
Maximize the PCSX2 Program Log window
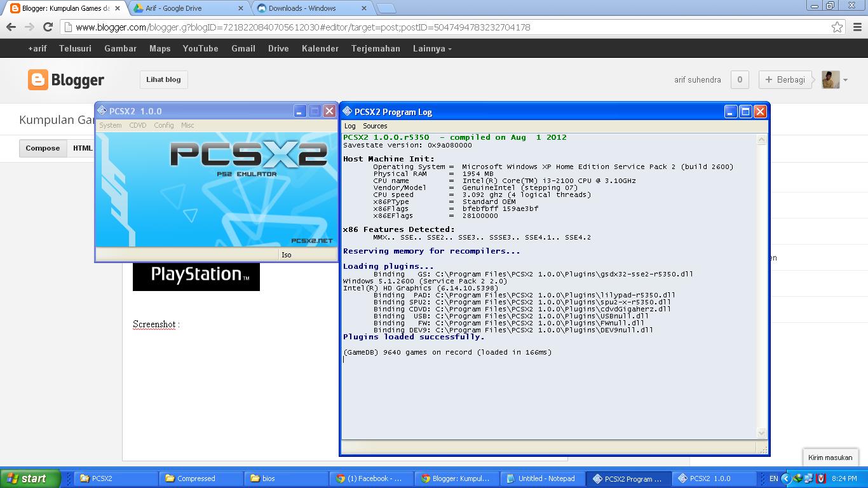[x=745, y=111]
